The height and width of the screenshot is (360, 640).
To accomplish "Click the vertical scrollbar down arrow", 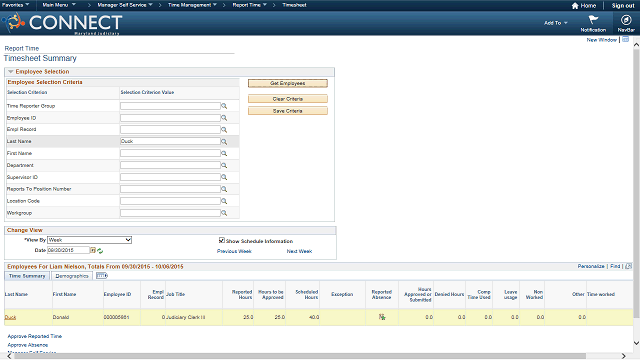I will pos(636,343).
